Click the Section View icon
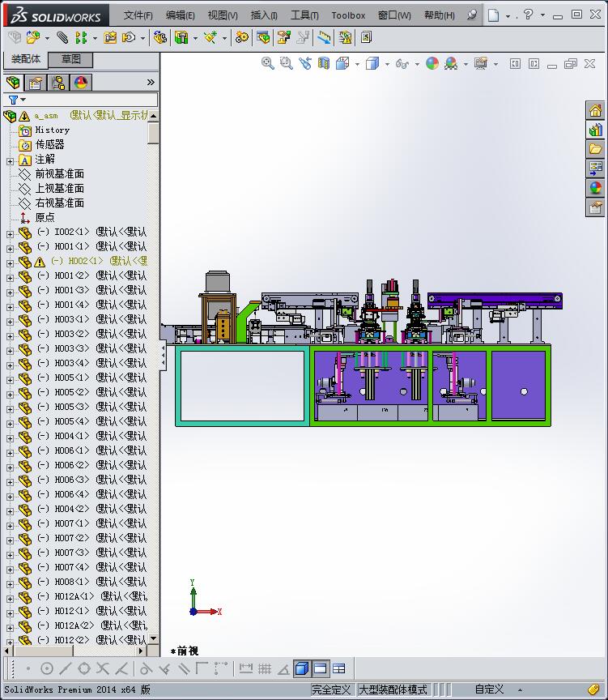608x700 pixels. click(324, 63)
